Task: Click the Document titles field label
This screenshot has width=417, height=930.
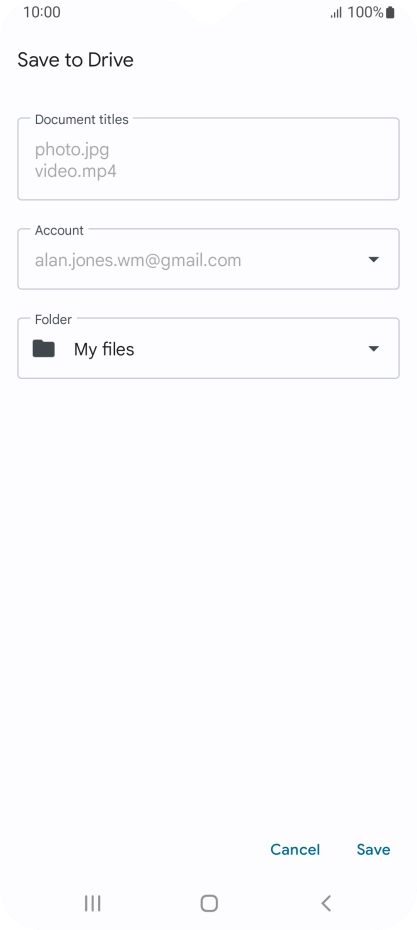Action: point(81,119)
